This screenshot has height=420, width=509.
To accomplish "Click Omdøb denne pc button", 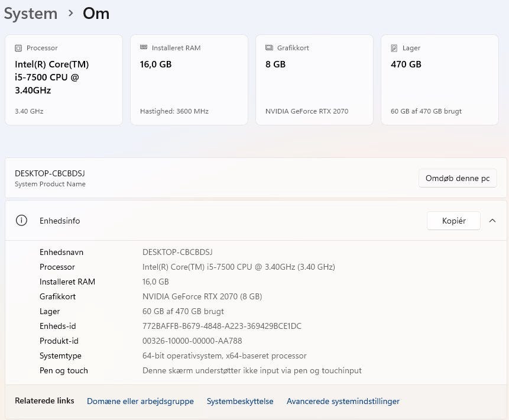I will 458,178.
